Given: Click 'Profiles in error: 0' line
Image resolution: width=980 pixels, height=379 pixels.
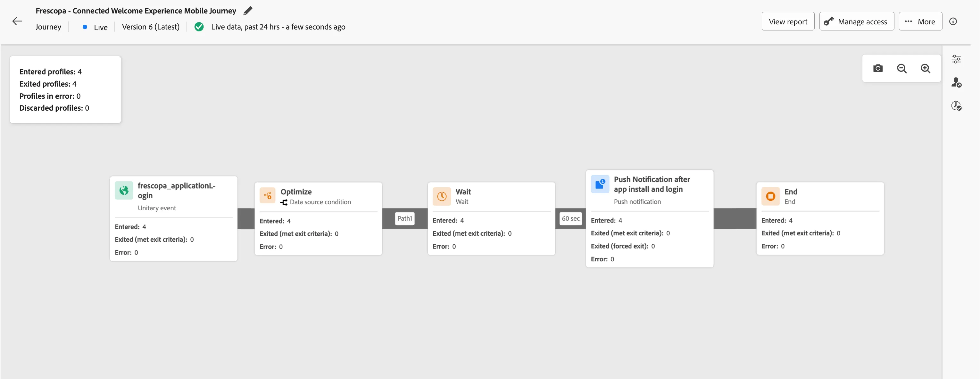Looking at the screenshot, I should point(50,96).
